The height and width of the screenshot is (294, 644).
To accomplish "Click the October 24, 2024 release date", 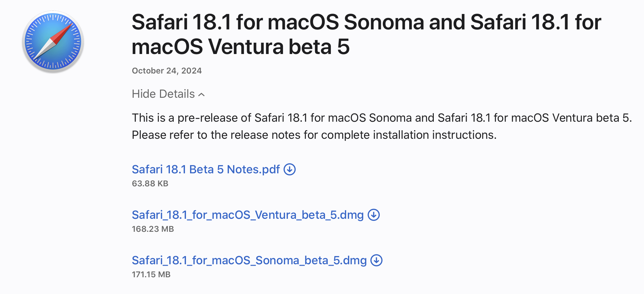I will [x=166, y=71].
